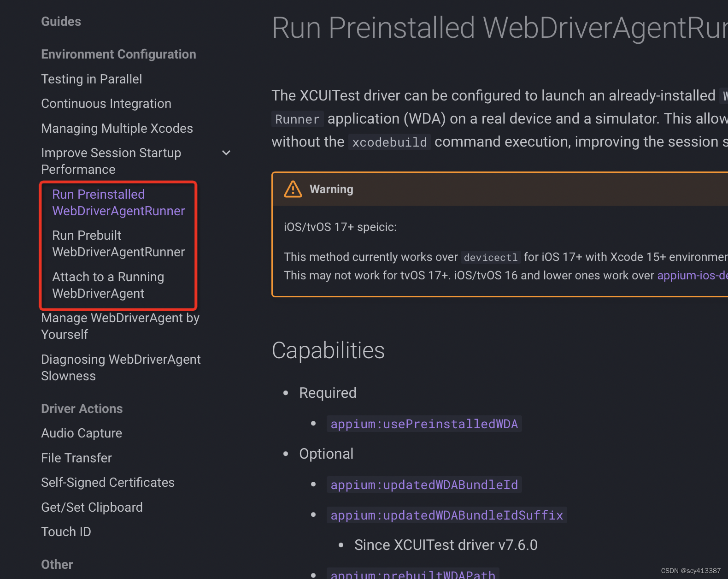Viewport: 728px width, 579px height.
Task: Open Continuous Integration guide
Action: click(x=106, y=104)
